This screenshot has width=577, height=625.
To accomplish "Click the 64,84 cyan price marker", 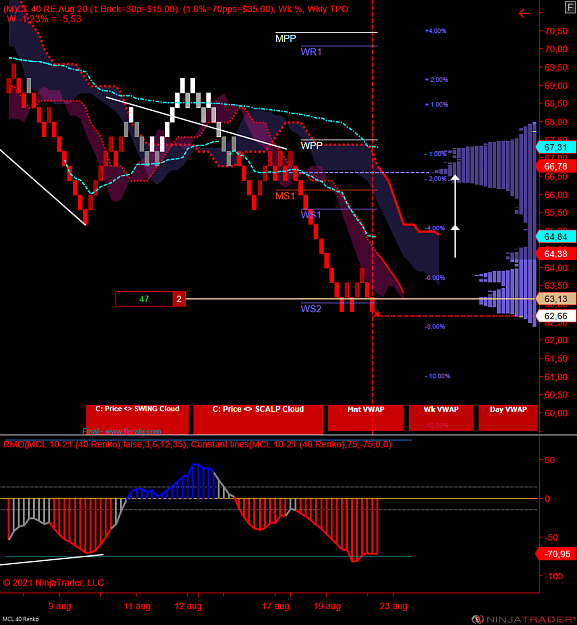I will click(x=556, y=237).
